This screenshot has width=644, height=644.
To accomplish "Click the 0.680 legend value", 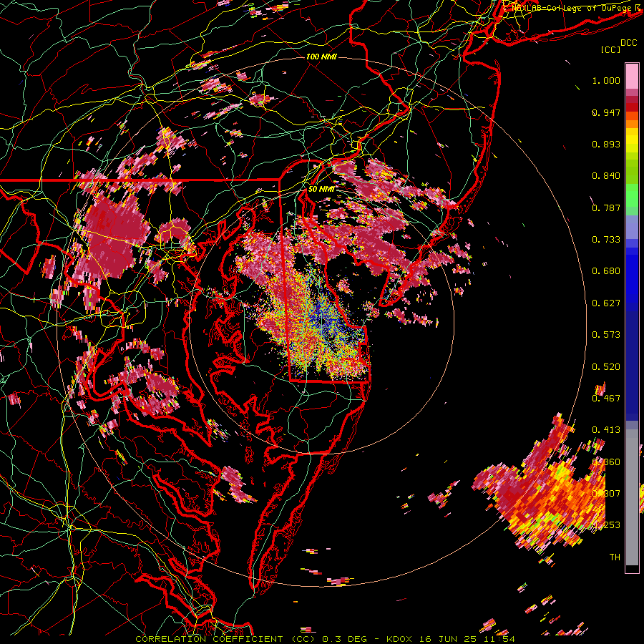I will (606, 271).
